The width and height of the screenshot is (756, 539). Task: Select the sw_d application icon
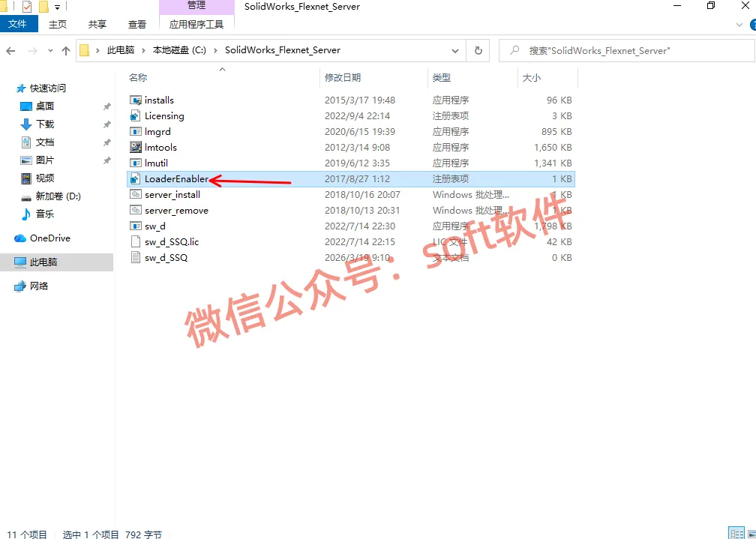pyautogui.click(x=136, y=226)
